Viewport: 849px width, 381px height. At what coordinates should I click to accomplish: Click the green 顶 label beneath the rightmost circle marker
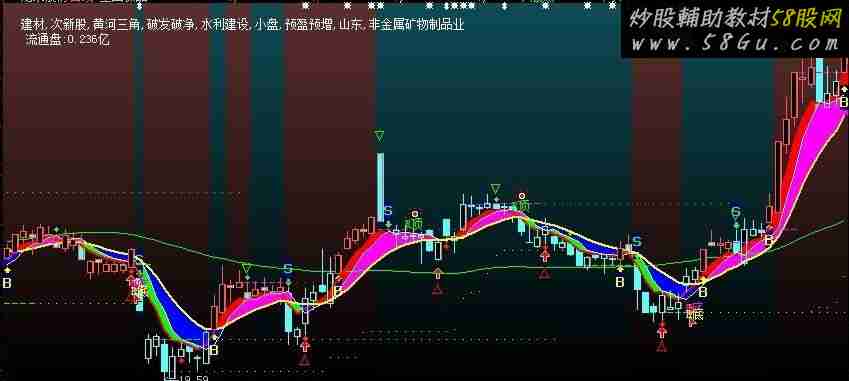pos(524,206)
